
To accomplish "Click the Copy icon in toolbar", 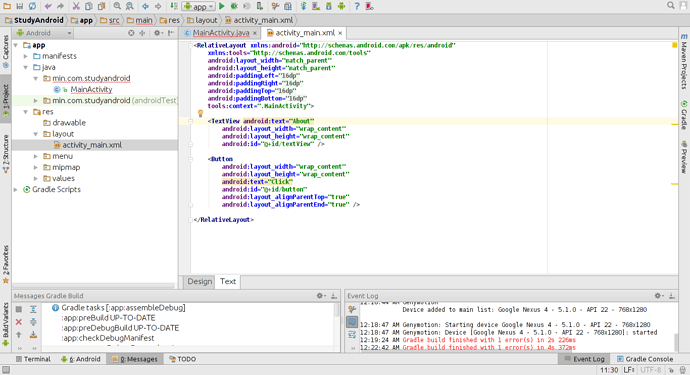I will (89, 6).
